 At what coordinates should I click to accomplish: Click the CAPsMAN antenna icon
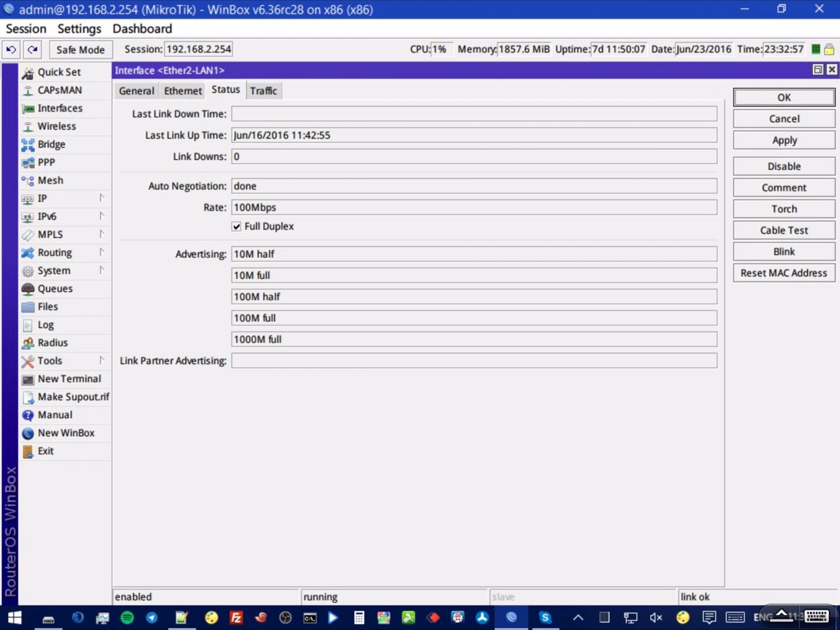(28, 91)
